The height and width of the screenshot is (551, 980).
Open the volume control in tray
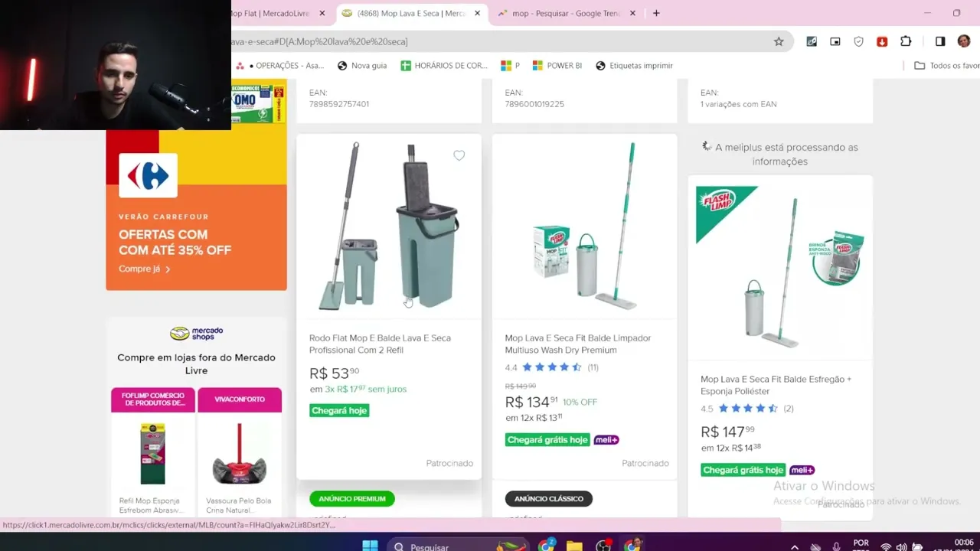[901, 547]
